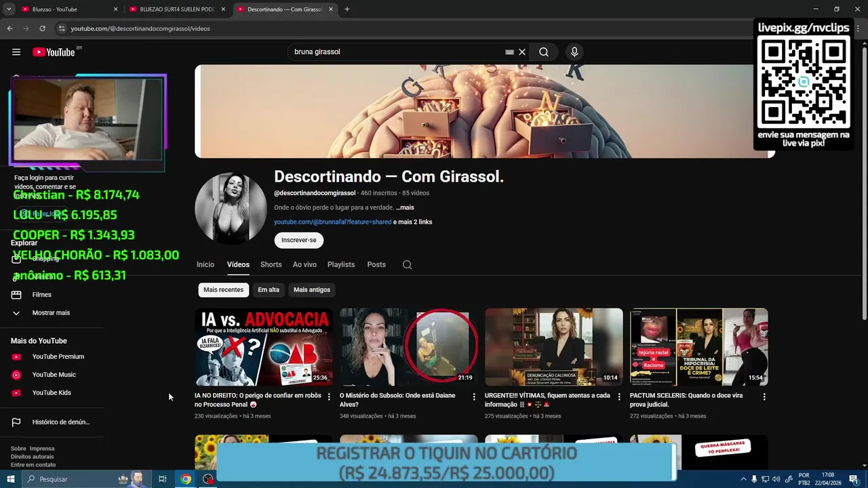Open the Posts channel tab

(376, 265)
